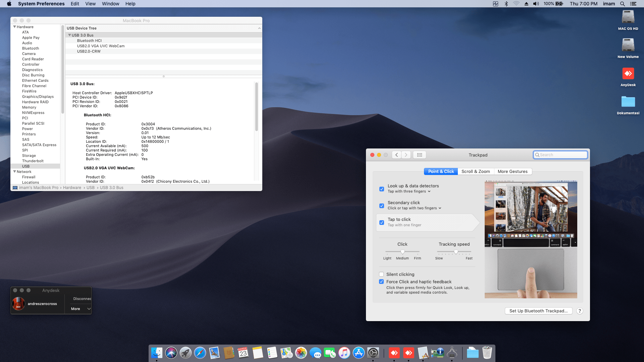Show all preferences grid button
The height and width of the screenshot is (362, 644).
[420, 155]
